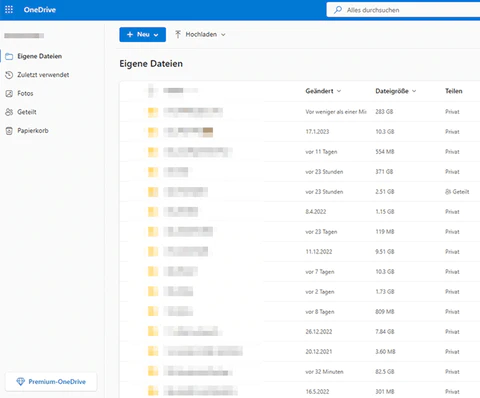Image resolution: width=480 pixels, height=398 pixels.
Task: Expand the Hochladen dropdown arrow
Action: click(223, 35)
